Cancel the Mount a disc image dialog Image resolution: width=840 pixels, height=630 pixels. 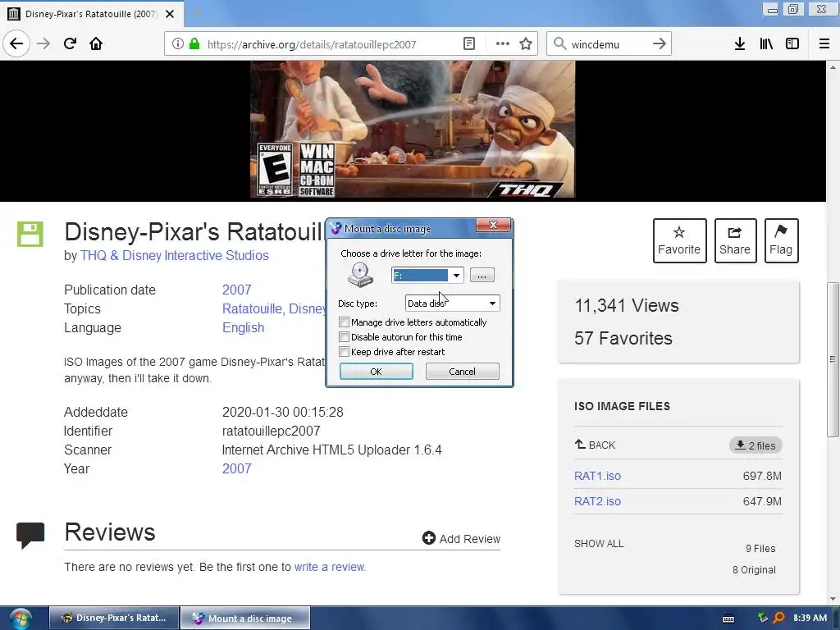(x=462, y=372)
